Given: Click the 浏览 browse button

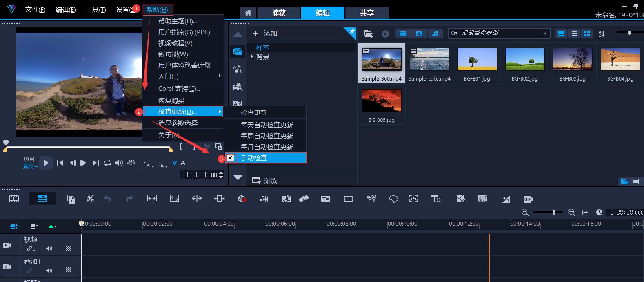Looking at the screenshot, I should pos(264,181).
